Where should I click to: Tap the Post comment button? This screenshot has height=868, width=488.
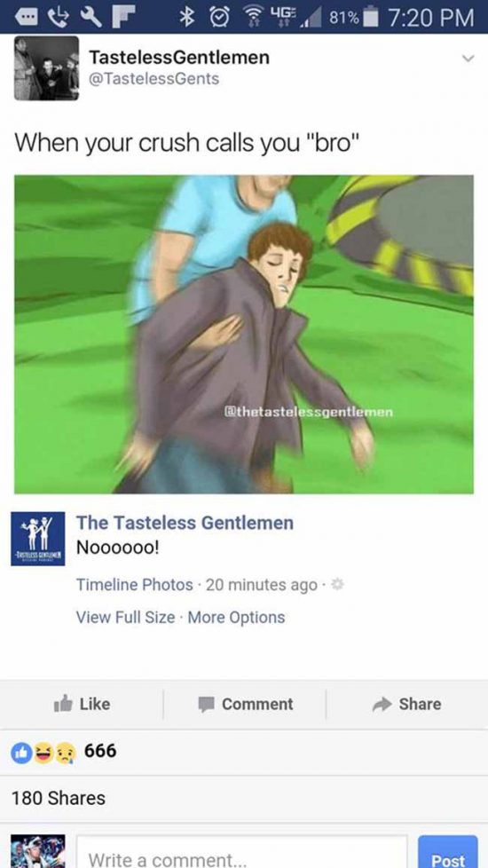tap(447, 852)
